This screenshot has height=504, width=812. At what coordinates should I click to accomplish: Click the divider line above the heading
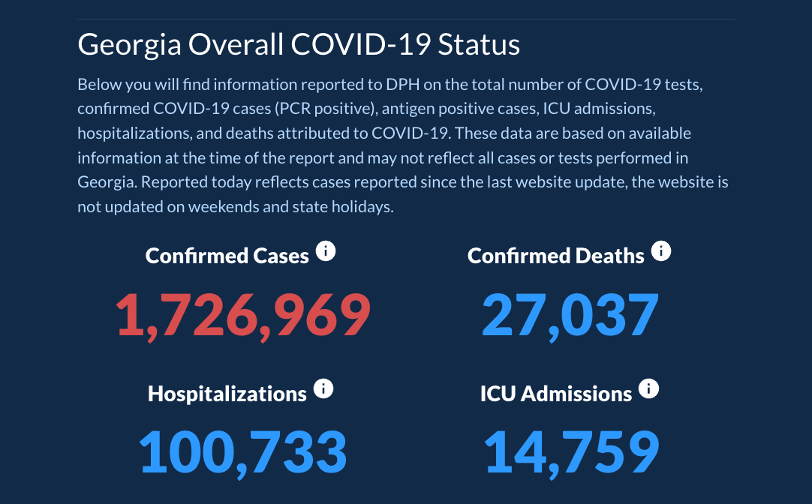click(406, 19)
